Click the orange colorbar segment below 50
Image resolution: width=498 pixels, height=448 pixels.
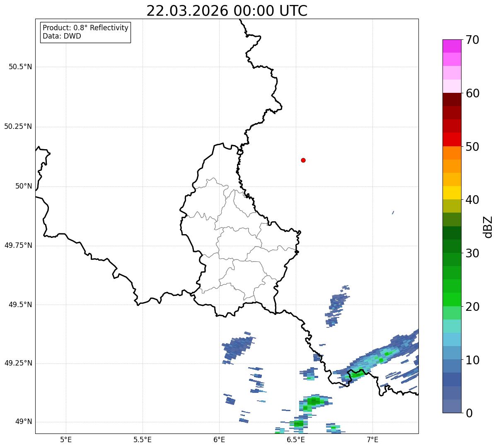coord(452,153)
